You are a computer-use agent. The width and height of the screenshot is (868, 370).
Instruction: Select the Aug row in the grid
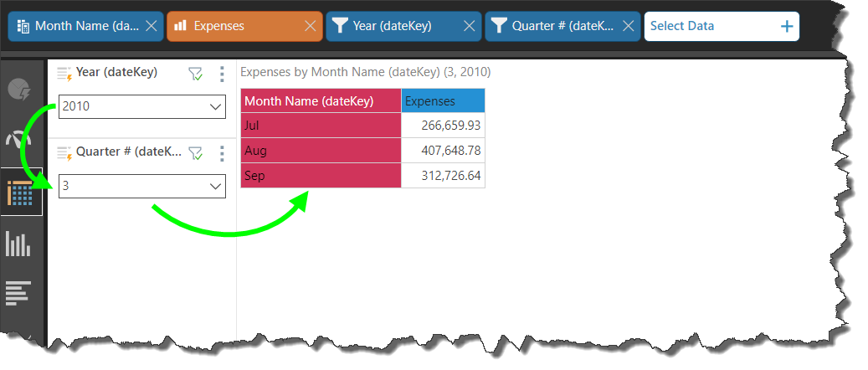pyautogui.click(x=321, y=152)
